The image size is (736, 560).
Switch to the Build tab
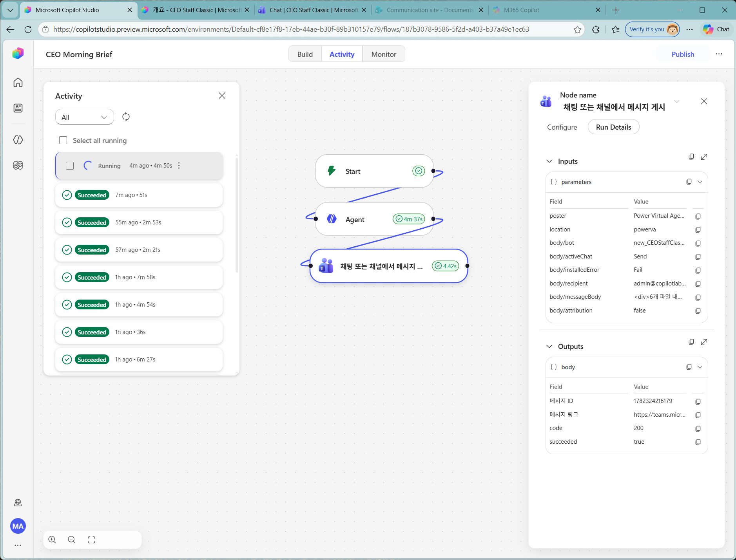305,54
